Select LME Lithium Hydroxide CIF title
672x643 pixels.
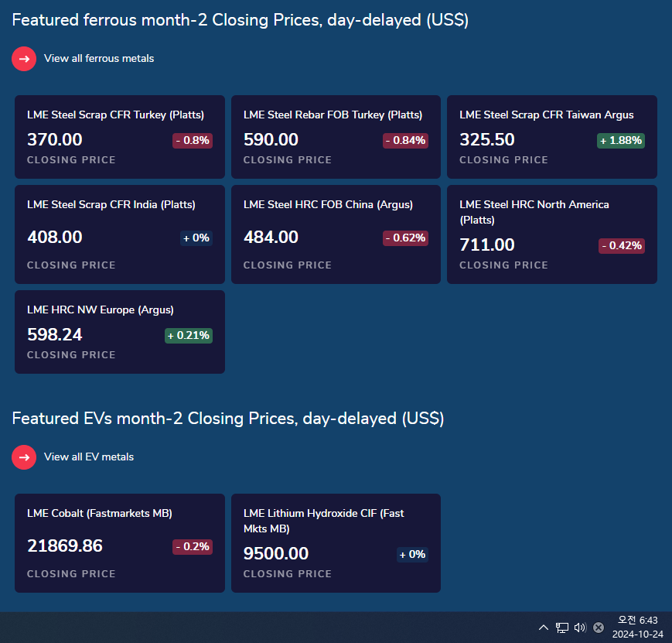tap(323, 521)
